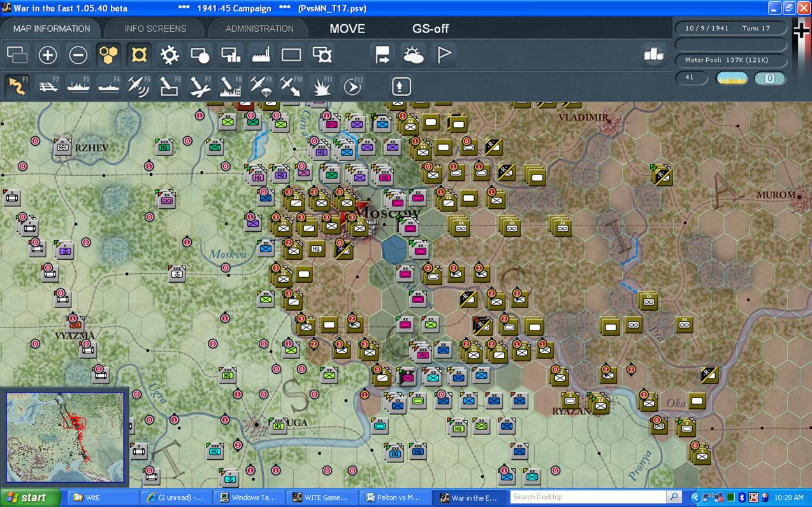Show factory locations on map

261,55
